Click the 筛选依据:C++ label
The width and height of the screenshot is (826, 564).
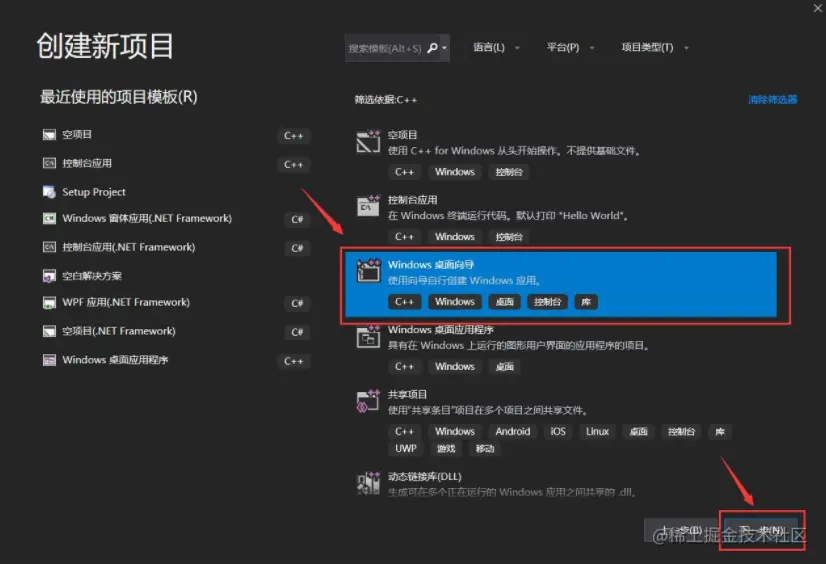point(386,100)
